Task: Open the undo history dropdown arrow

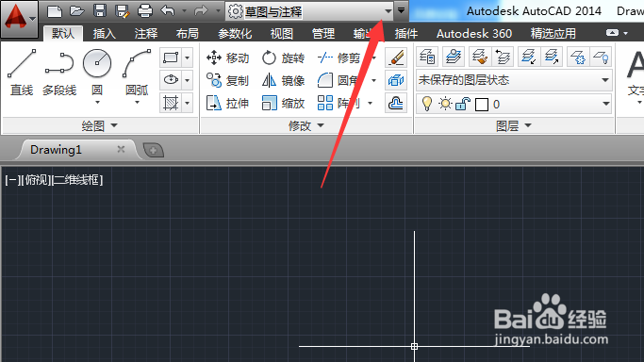Action: pyautogui.click(x=185, y=10)
